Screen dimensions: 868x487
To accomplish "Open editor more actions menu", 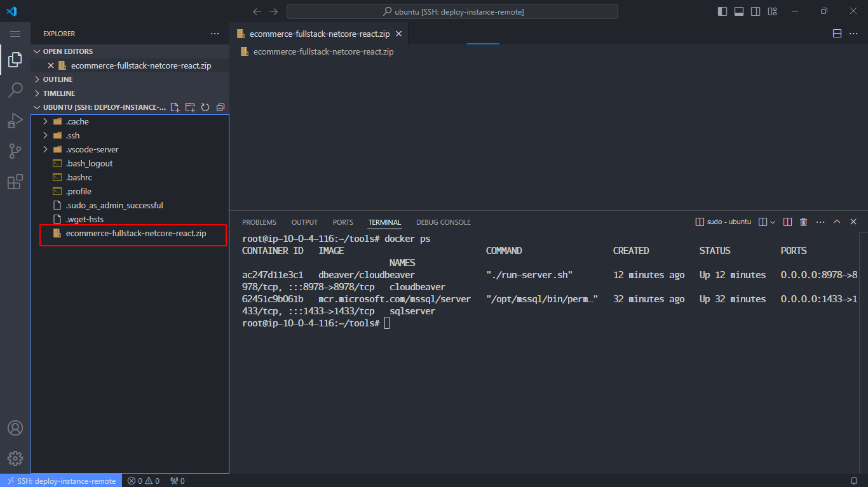I will click(x=853, y=34).
